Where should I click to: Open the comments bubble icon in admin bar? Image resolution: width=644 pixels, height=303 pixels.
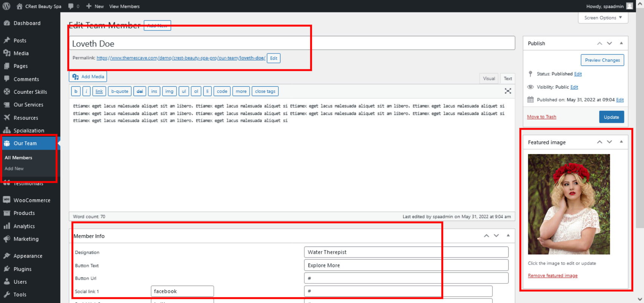[71, 6]
